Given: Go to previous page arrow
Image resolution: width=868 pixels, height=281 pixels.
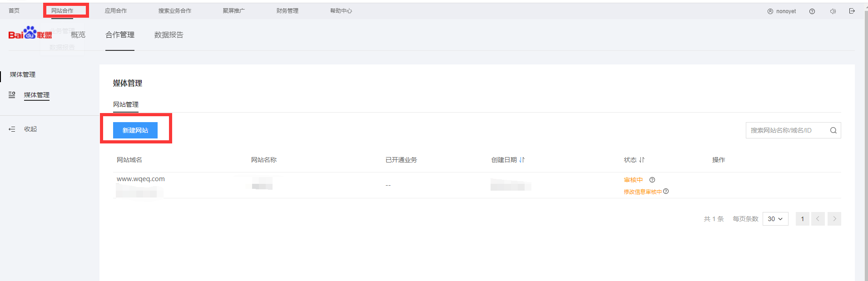Looking at the screenshot, I should (818, 219).
